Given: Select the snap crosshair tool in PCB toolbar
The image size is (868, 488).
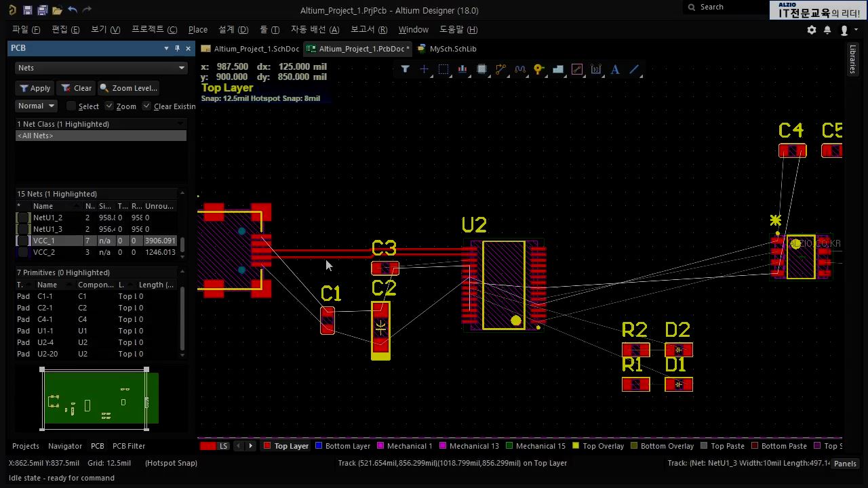Looking at the screenshot, I should pos(424,69).
